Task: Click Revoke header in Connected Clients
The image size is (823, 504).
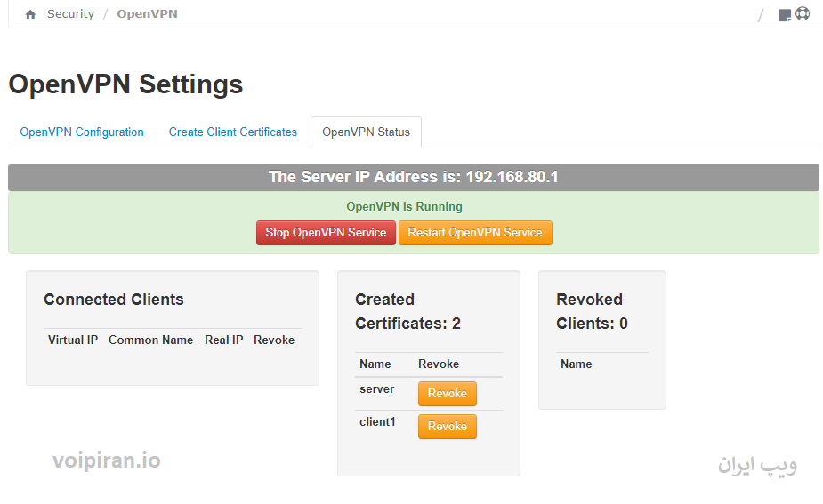Action: [x=274, y=340]
